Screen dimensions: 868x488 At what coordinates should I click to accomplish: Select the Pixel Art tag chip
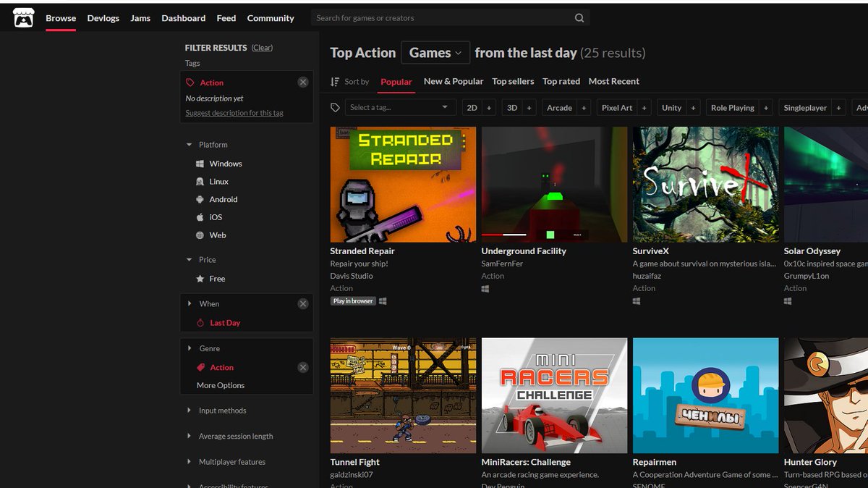click(617, 108)
